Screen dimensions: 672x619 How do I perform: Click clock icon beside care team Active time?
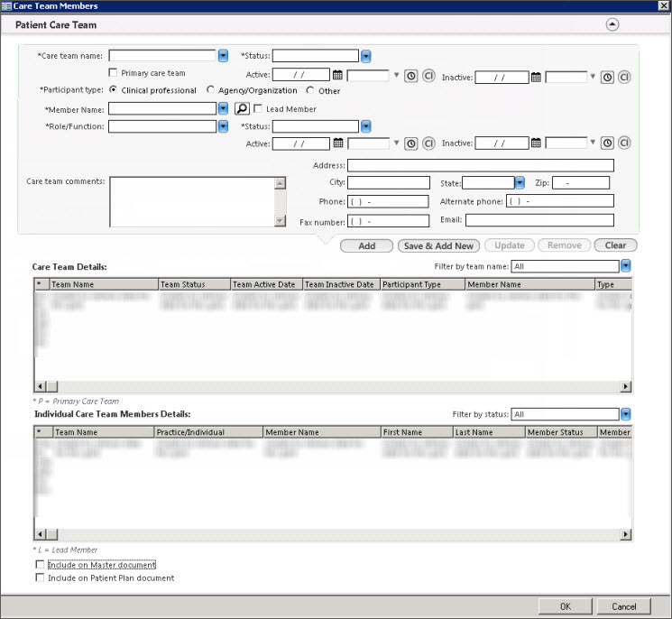(410, 77)
